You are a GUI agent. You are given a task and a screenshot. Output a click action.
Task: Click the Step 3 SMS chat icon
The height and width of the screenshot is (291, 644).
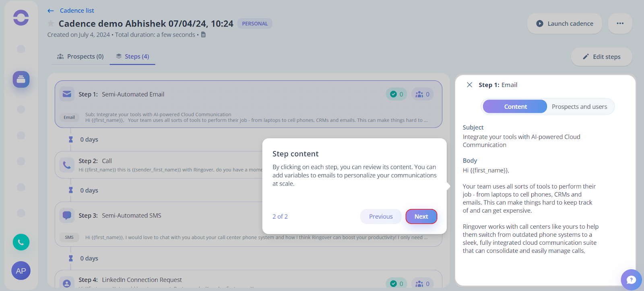pyautogui.click(x=67, y=215)
